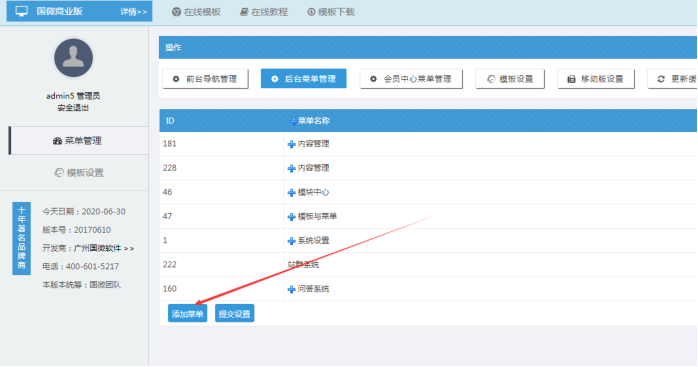Expand the 内容管理 row with ID 181
Image resolution: width=698 pixels, height=367 pixels.
pos(292,144)
